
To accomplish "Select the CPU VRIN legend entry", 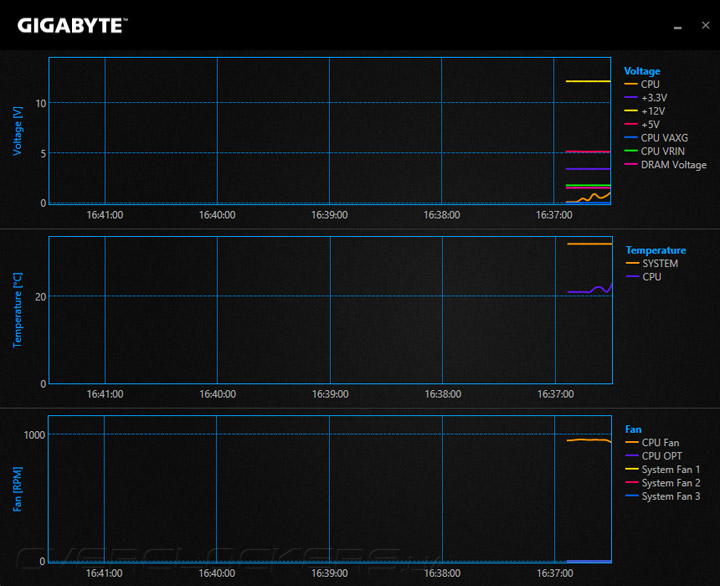I will click(x=655, y=151).
